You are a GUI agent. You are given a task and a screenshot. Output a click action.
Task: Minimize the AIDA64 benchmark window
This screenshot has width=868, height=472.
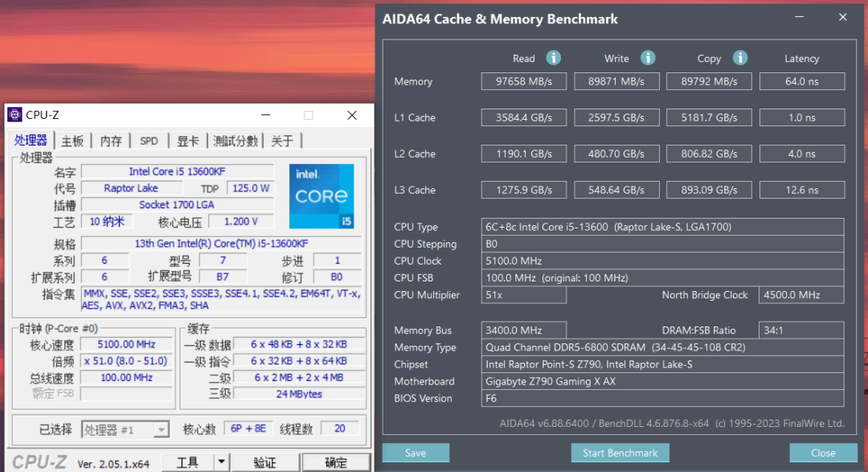[800, 17]
